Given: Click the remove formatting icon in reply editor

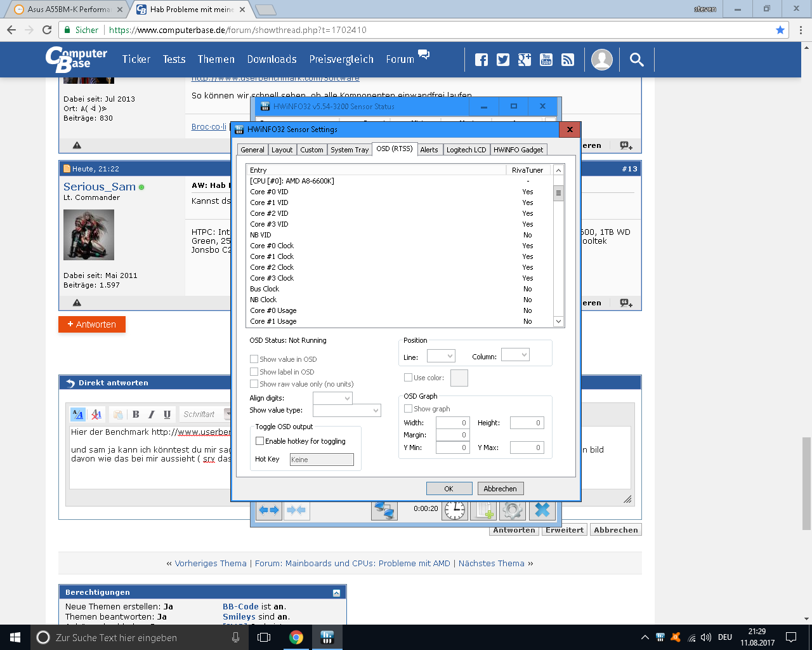Looking at the screenshot, I should coord(96,415).
